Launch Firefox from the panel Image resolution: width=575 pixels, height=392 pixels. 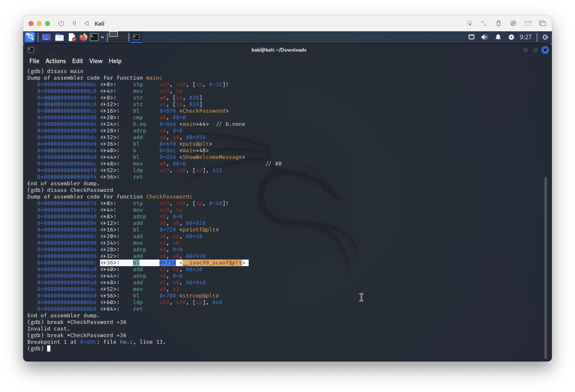click(83, 37)
